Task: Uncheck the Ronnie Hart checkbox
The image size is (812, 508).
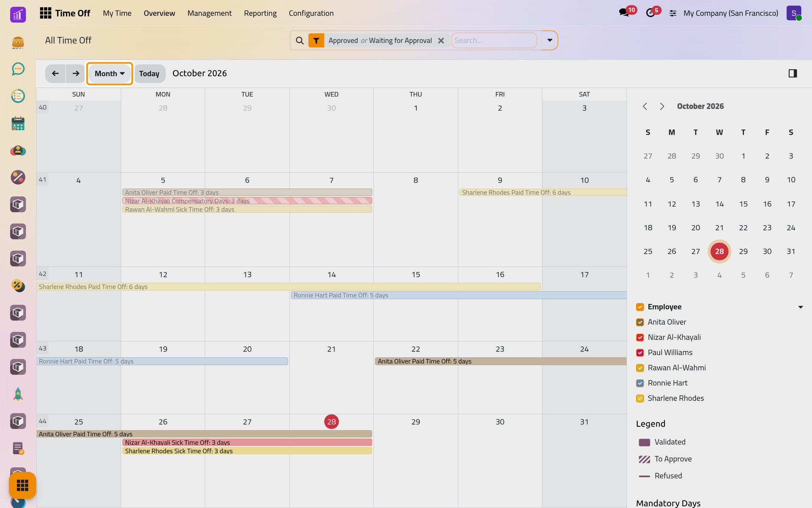Action: point(640,383)
